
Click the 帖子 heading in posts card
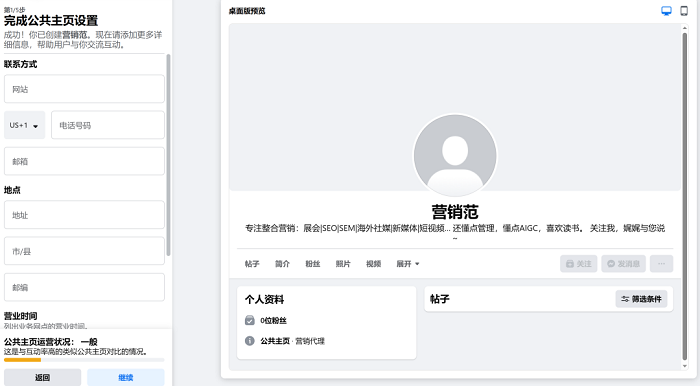point(440,299)
